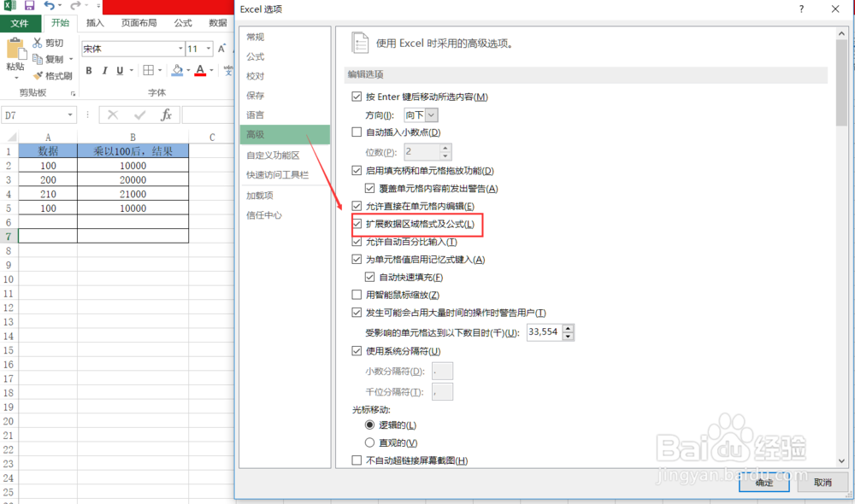Toggle 自动快速填充 checkbox
The width and height of the screenshot is (855, 504).
pyautogui.click(x=369, y=277)
